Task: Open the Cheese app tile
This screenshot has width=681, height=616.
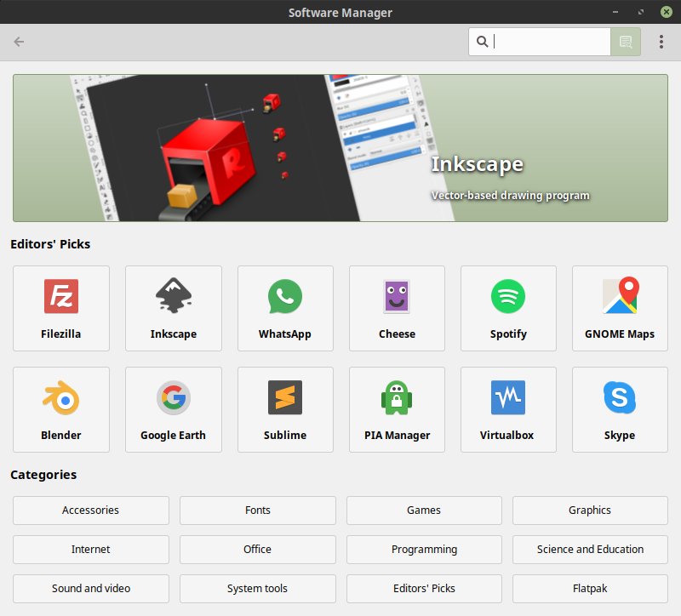Action: pyautogui.click(x=397, y=308)
